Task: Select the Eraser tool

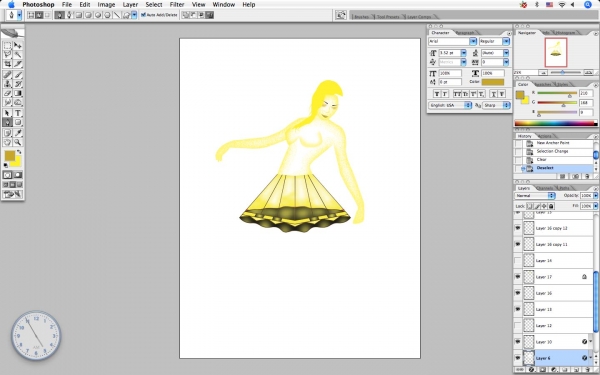Action: (7, 93)
